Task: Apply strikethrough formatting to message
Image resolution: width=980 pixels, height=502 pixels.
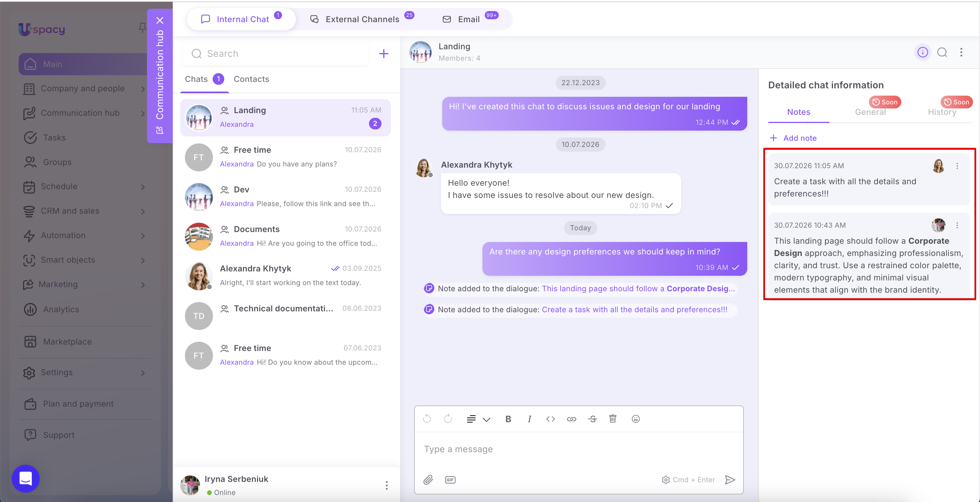Action: point(592,419)
